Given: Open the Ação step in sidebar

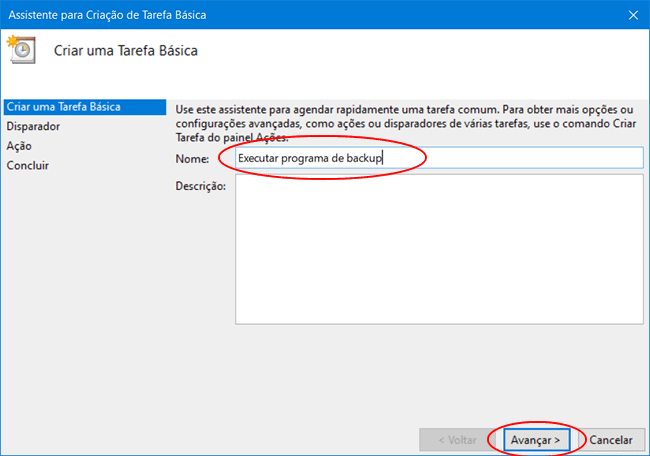Looking at the screenshot, I should [x=19, y=146].
